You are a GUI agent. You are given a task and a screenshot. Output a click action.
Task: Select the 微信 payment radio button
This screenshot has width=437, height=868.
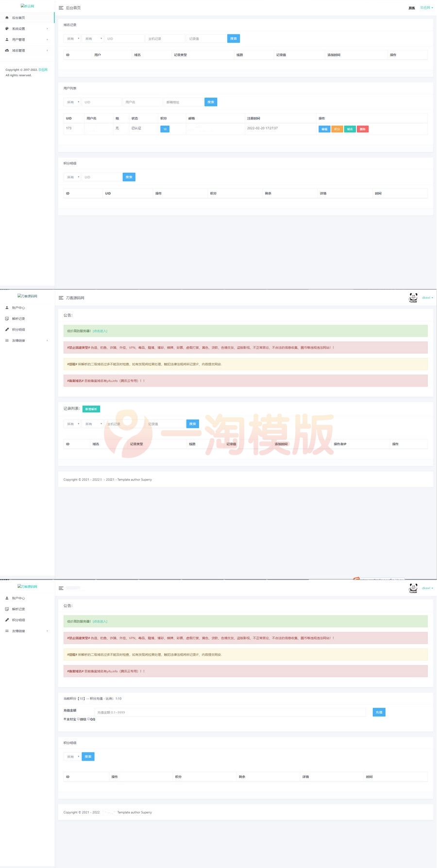78,719
